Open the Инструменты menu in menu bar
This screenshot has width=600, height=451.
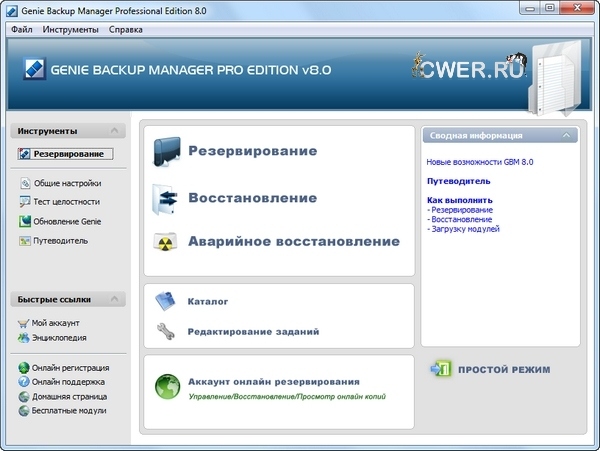pos(70,29)
